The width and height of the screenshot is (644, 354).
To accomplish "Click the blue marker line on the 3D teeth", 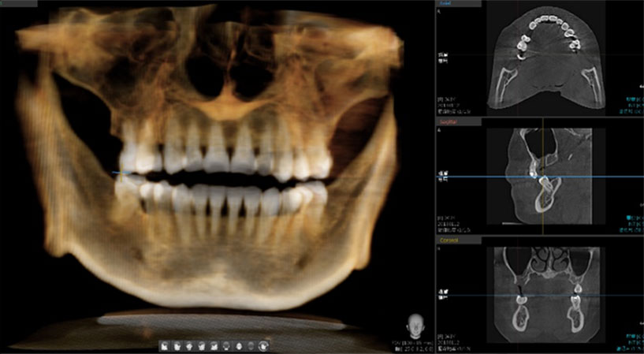I will (122, 172).
